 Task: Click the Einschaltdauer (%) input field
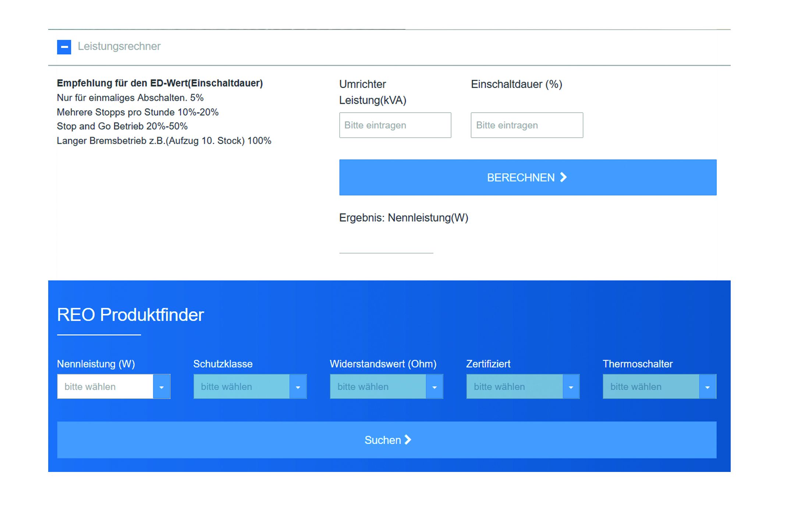[526, 125]
